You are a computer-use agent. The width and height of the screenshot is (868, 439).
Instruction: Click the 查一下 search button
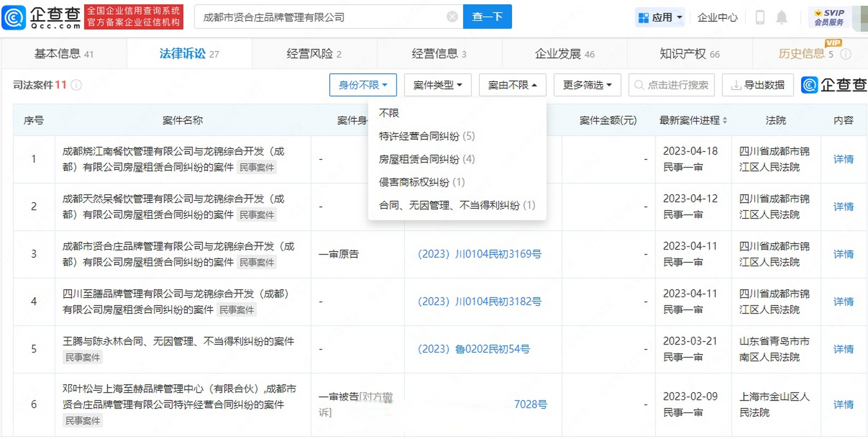(487, 16)
